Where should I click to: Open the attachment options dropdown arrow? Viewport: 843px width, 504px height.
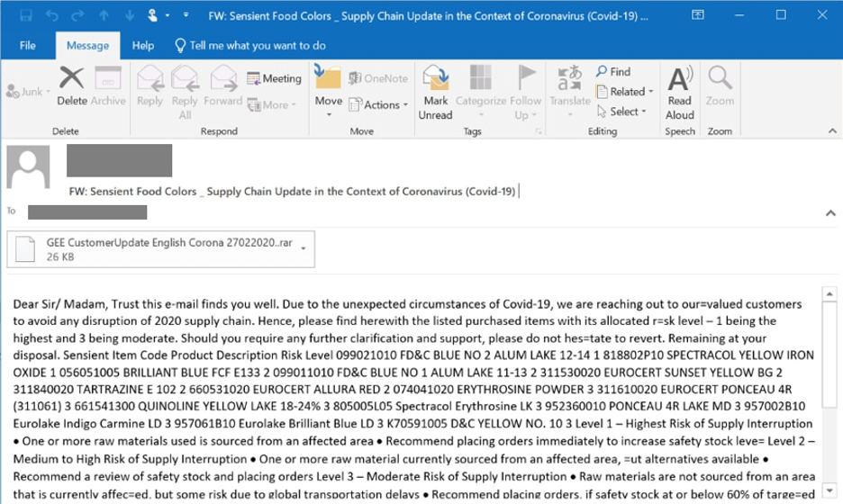click(x=304, y=248)
